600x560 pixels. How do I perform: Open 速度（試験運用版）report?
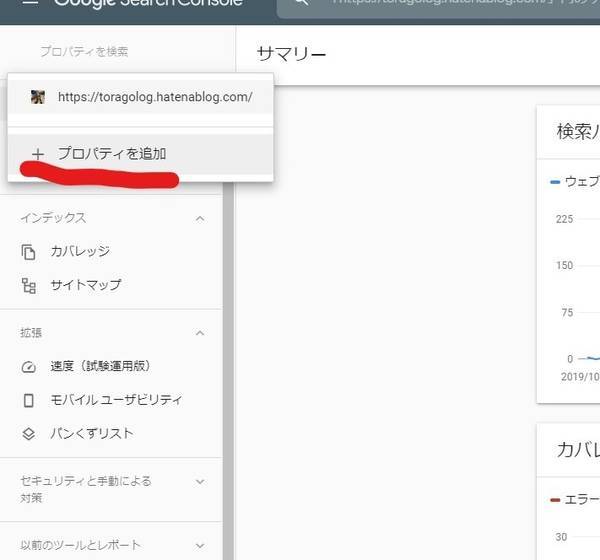click(100, 366)
